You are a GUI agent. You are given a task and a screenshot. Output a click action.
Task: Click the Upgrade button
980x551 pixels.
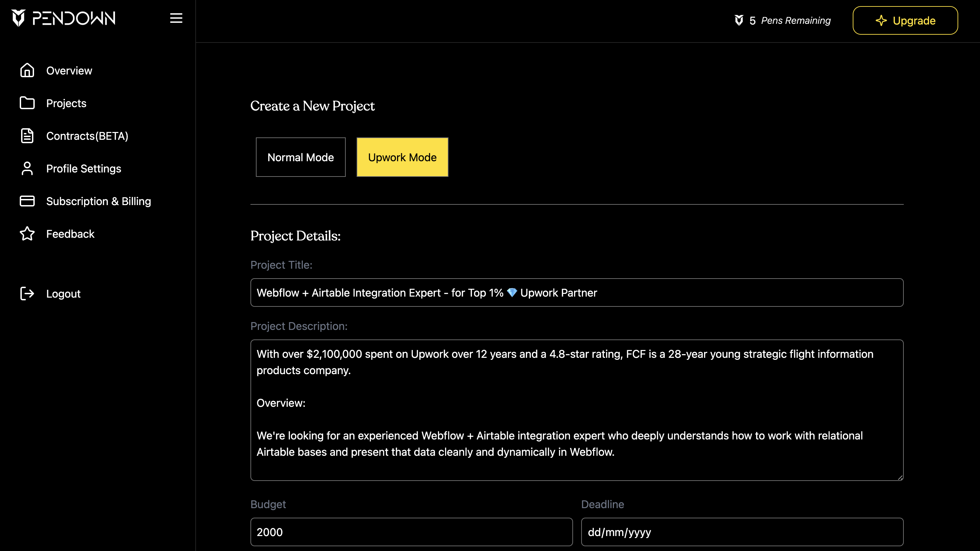click(x=905, y=20)
